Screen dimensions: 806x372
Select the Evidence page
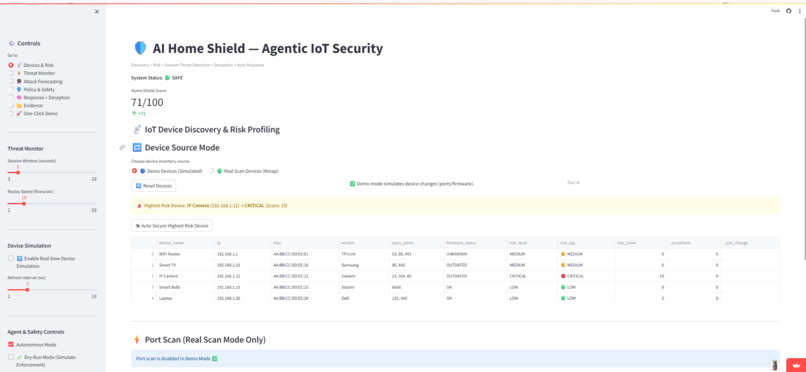tap(24, 105)
